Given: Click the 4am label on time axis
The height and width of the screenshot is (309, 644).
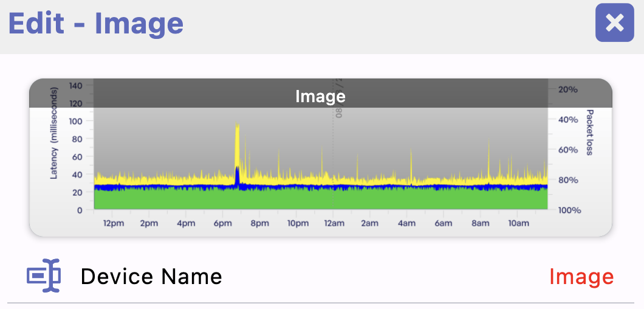Looking at the screenshot, I should click(x=406, y=223).
